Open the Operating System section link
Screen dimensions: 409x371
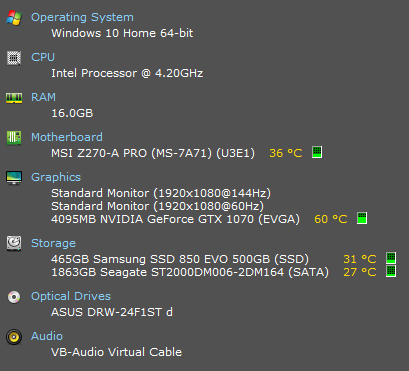82,17
